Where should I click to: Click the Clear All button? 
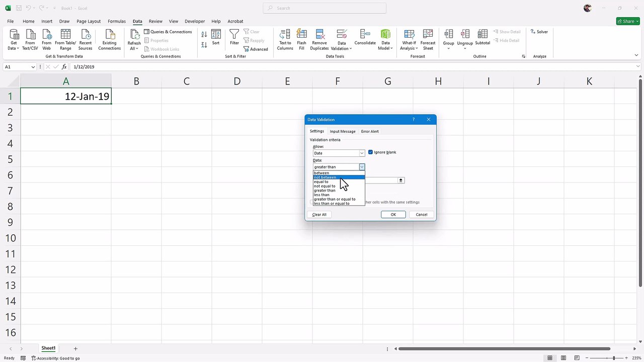319,215
